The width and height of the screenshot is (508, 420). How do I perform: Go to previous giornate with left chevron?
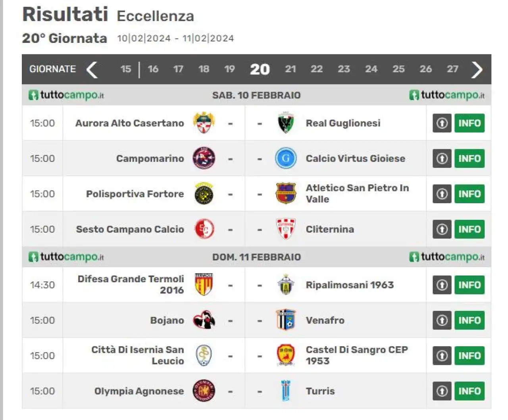point(92,69)
